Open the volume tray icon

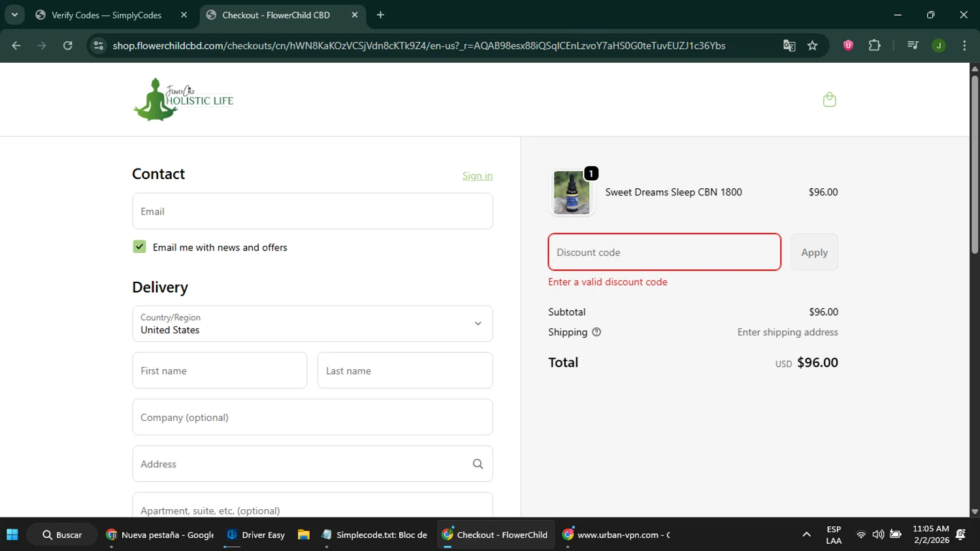(x=878, y=535)
